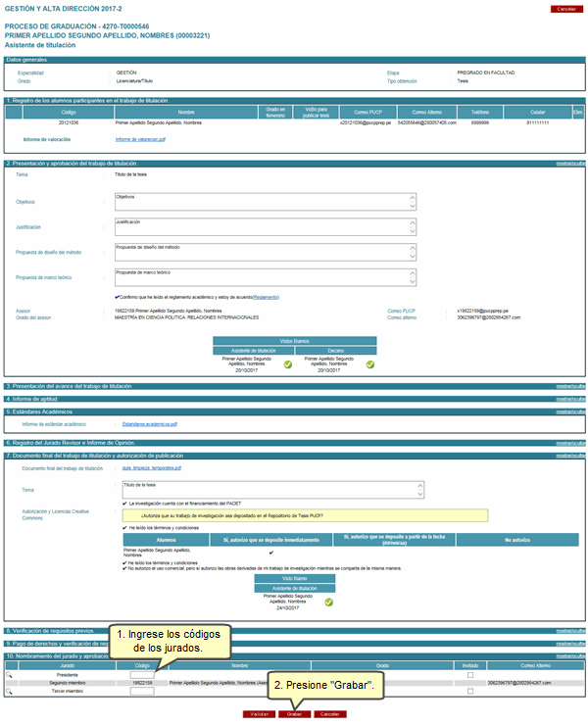The width and height of the screenshot is (588, 725).
Task: Click green check under Asistente de titulación 20/10/2017
Action: pyautogui.click(x=288, y=364)
